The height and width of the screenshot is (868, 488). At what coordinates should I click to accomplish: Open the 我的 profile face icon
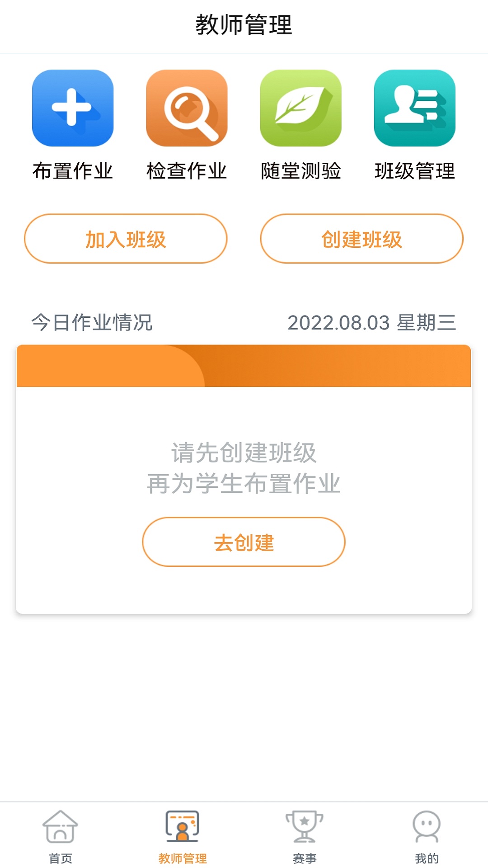[427, 827]
